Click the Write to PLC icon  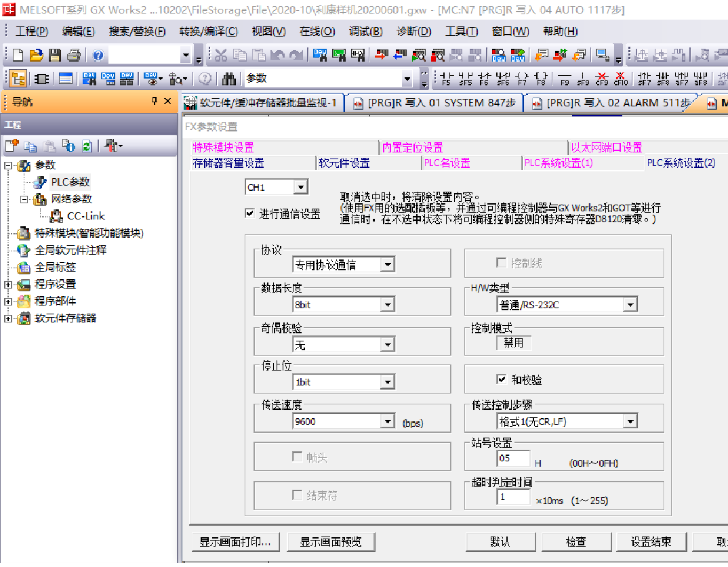pos(382,56)
